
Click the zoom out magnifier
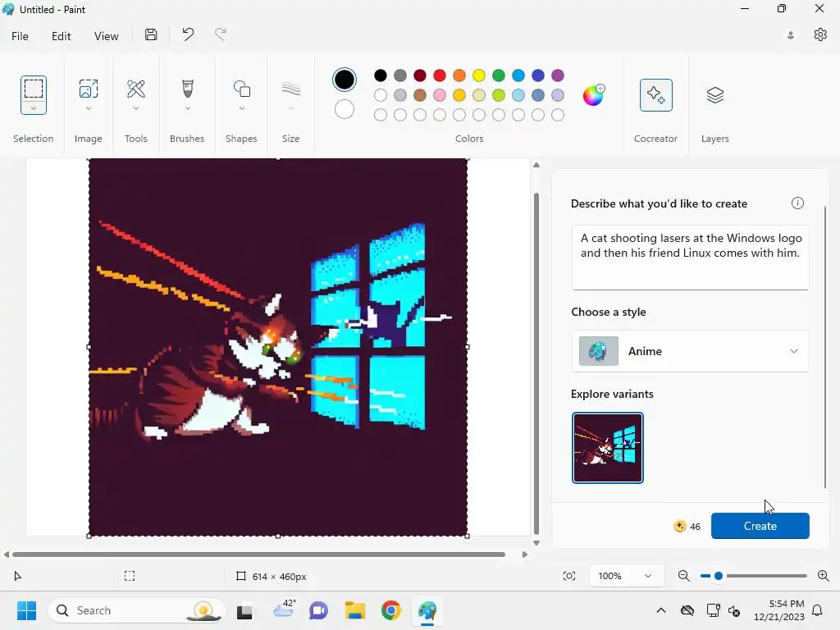[683, 576]
